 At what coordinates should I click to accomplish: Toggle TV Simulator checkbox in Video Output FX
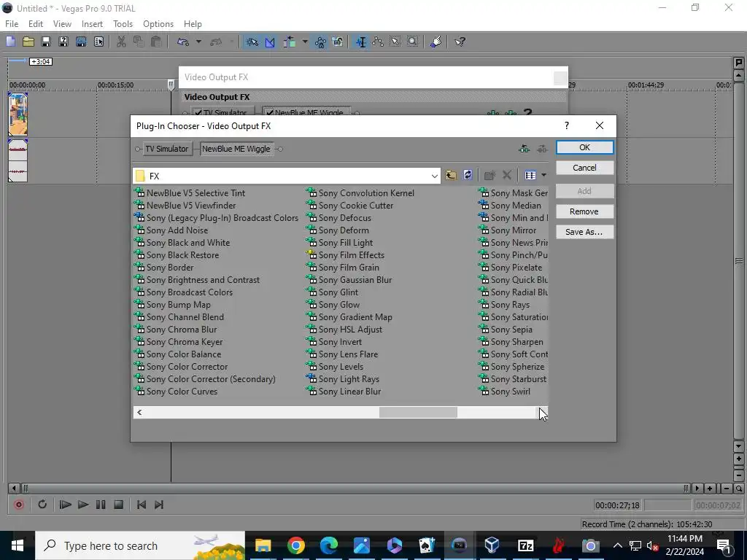197,113
